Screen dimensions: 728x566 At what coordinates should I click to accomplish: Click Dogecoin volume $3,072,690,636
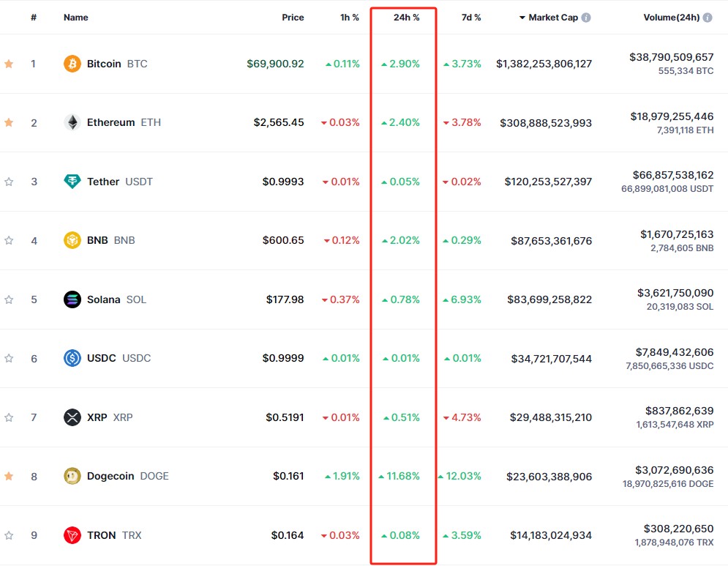click(x=675, y=470)
